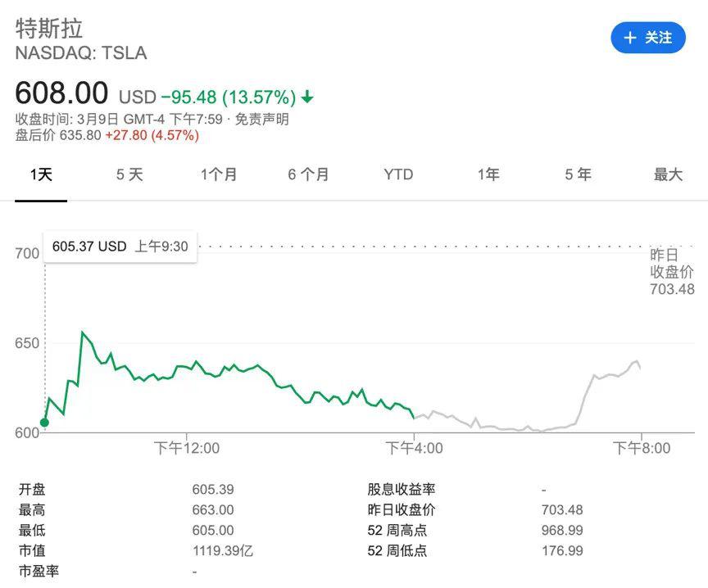The width and height of the screenshot is (708, 588).
Task: Select the 5 年 tab
Action: pos(578,174)
